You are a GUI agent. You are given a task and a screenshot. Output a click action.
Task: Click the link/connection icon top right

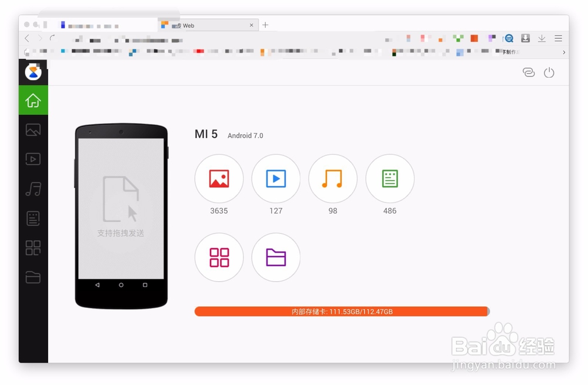click(x=529, y=72)
